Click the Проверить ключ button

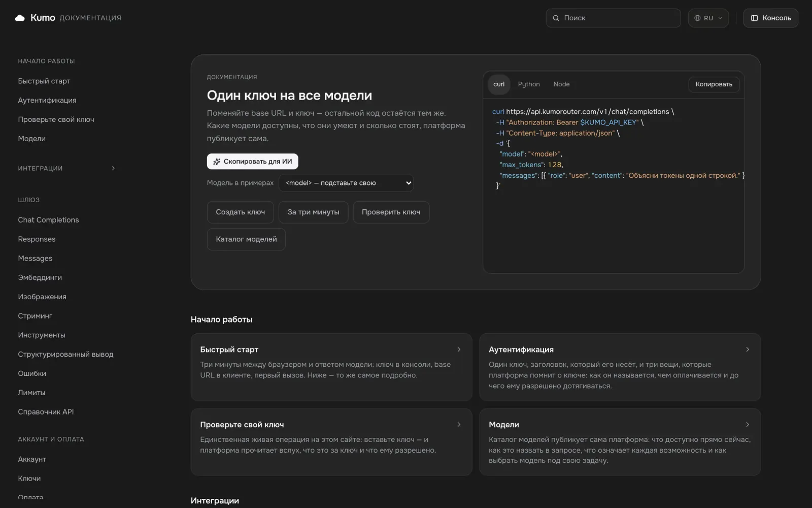click(x=391, y=212)
